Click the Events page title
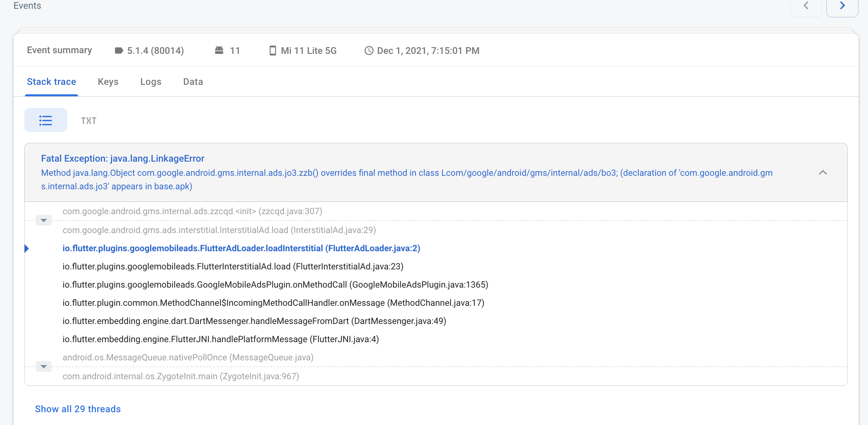Image resolution: width=868 pixels, height=425 pixels. point(27,6)
